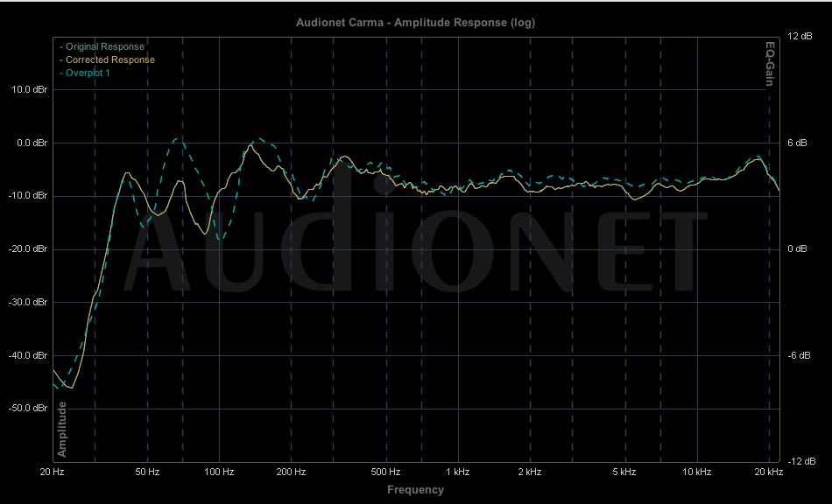Viewport: 832px width, 504px height.
Task: Click the "Frequency" horizontal axis title
Action: pyautogui.click(x=415, y=490)
